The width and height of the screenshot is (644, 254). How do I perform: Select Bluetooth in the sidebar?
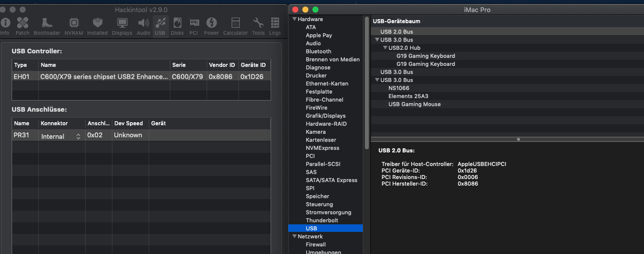point(318,51)
